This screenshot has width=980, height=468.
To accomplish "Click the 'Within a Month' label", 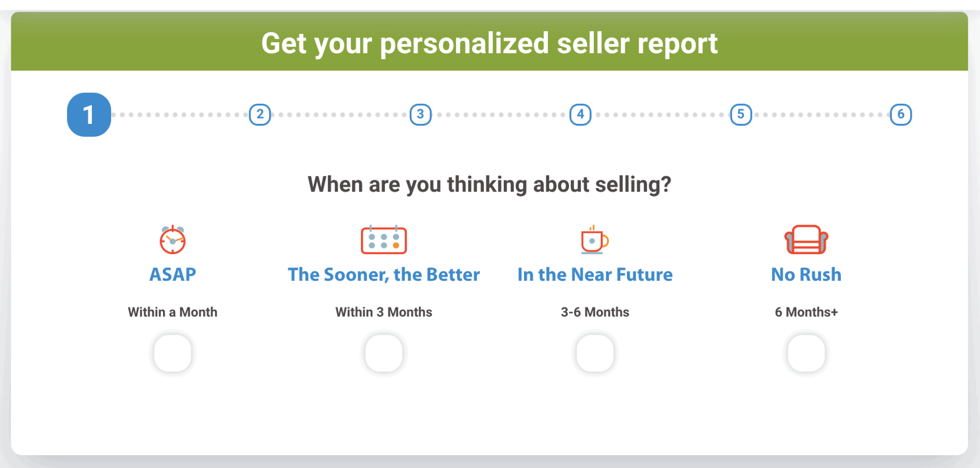I will 172,312.
